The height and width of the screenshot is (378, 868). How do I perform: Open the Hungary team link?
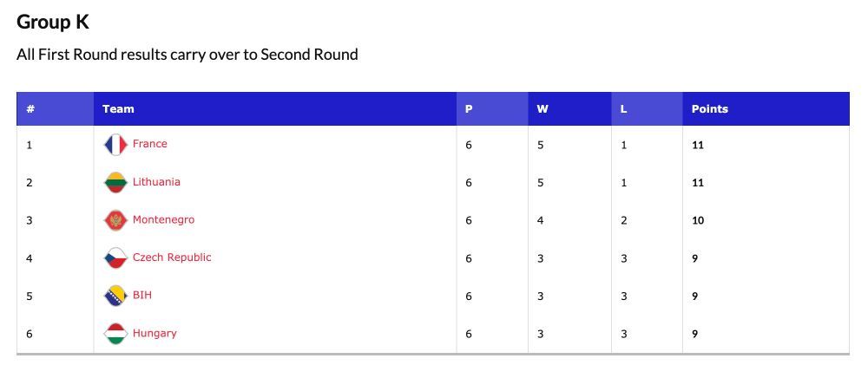tap(155, 333)
